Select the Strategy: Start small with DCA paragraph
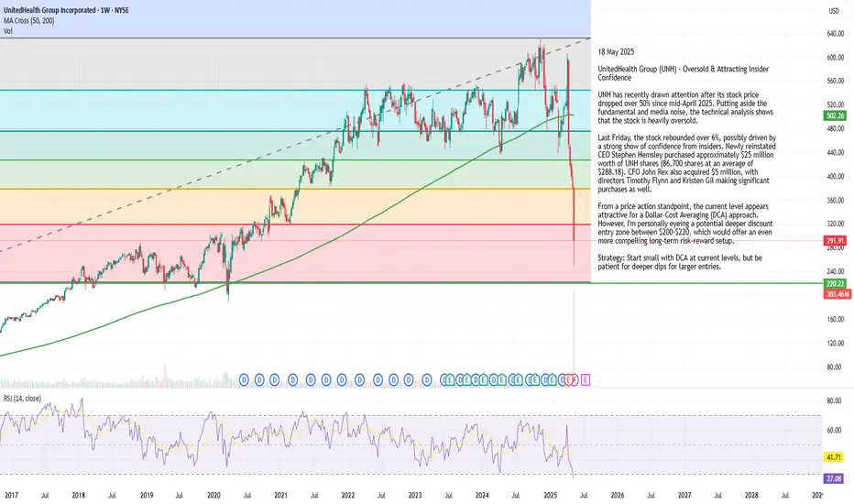This screenshot has width=854, height=504. click(680, 262)
